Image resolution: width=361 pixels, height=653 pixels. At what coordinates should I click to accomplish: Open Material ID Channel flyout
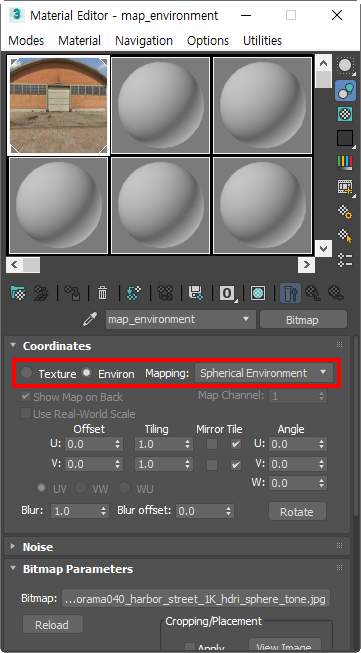pos(227,293)
